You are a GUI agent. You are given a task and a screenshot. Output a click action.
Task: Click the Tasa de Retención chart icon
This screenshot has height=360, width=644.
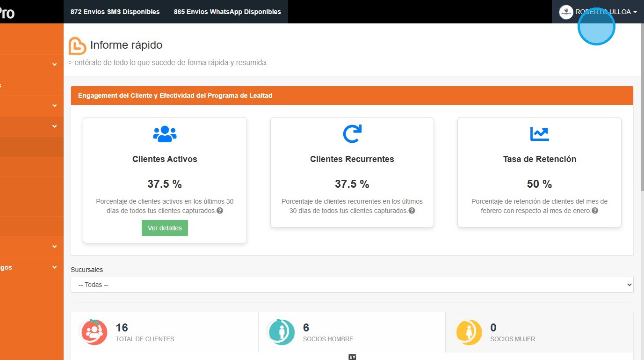coord(539,134)
